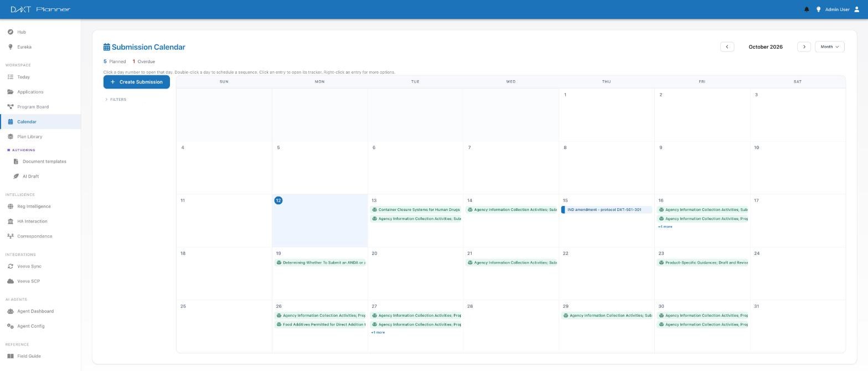Go to next month
868x371 pixels.
click(x=804, y=47)
